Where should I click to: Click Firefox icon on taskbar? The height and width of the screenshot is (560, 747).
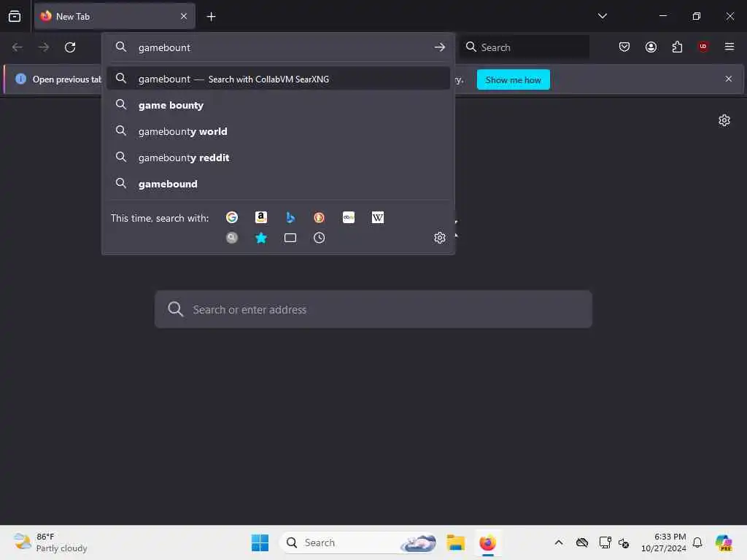pos(487,542)
